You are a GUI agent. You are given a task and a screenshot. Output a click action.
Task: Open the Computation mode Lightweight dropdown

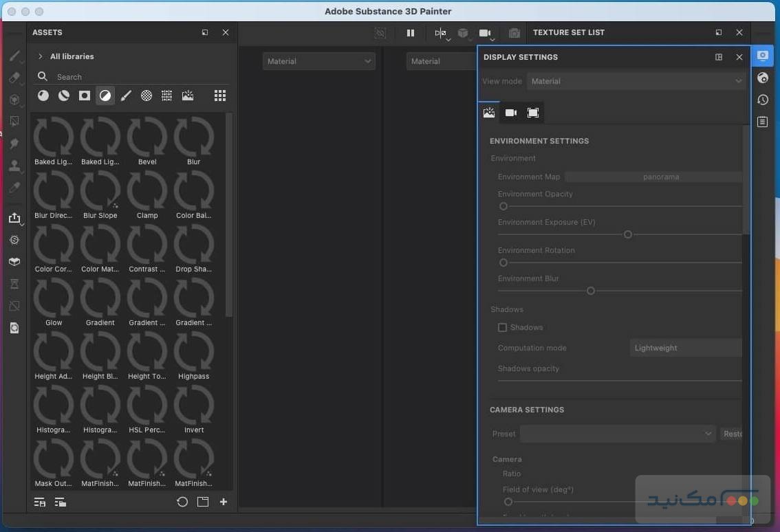pos(685,348)
